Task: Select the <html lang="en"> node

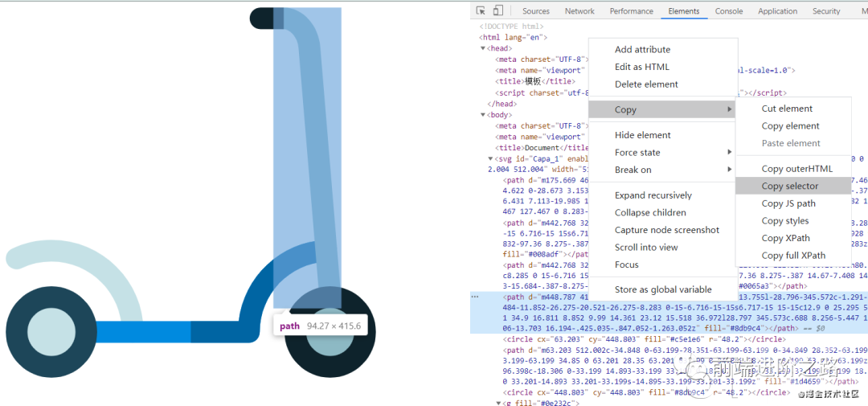Action: point(513,37)
